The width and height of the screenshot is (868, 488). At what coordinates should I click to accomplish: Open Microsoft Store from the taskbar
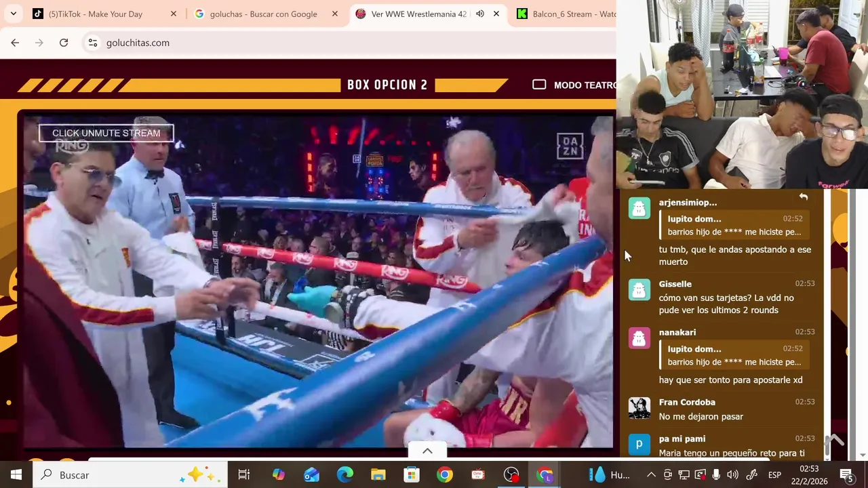411,475
